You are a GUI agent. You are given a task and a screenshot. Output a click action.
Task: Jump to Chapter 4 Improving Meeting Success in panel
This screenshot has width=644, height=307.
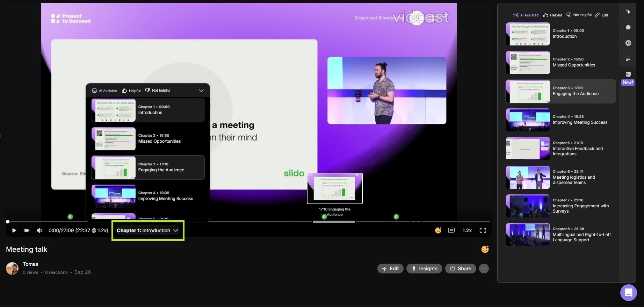tap(560, 120)
